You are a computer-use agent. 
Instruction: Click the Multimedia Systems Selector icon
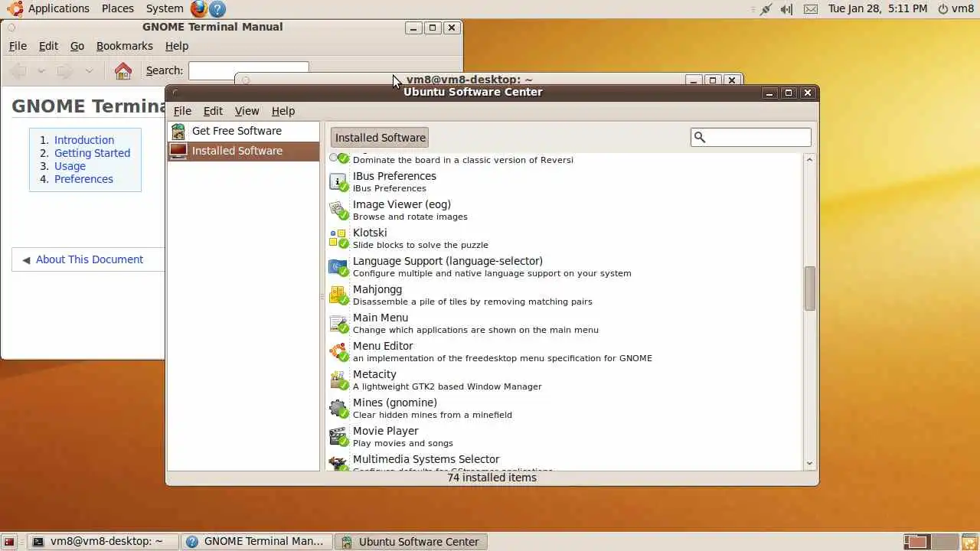click(338, 463)
